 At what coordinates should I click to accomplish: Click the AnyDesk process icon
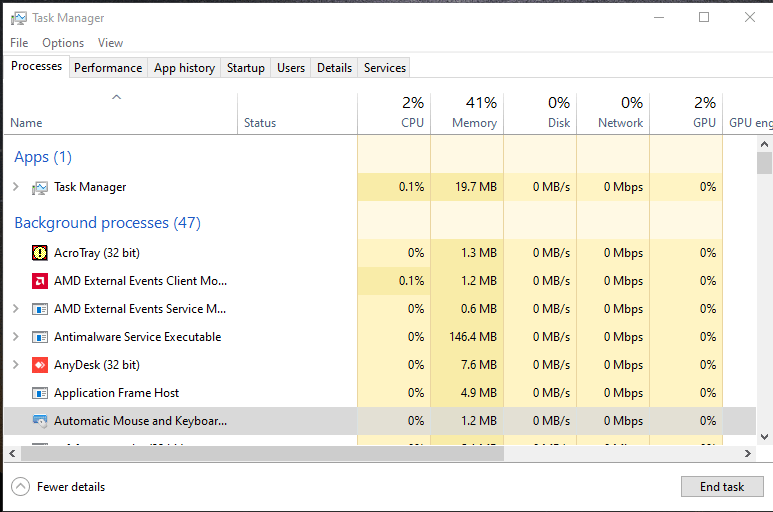pos(39,365)
